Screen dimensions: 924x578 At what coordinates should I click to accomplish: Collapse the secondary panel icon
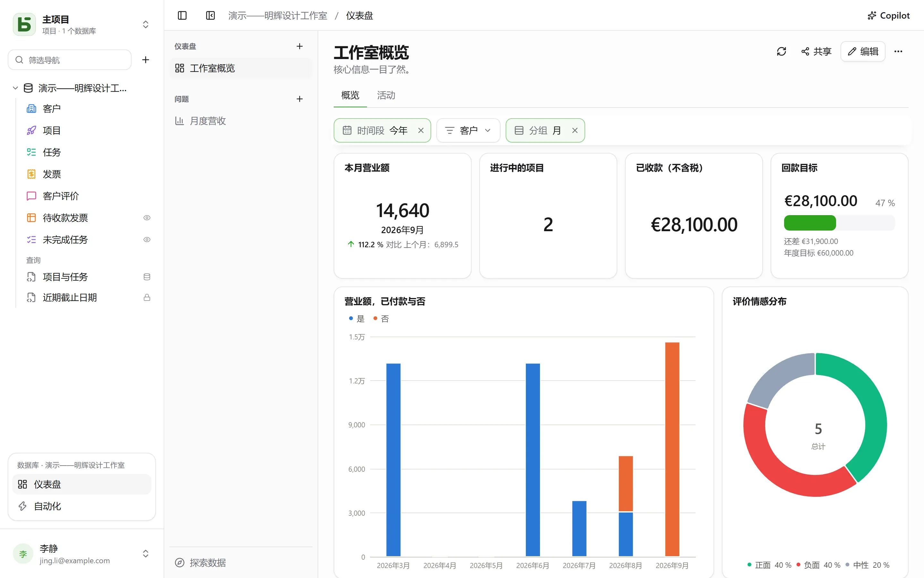[x=210, y=15]
